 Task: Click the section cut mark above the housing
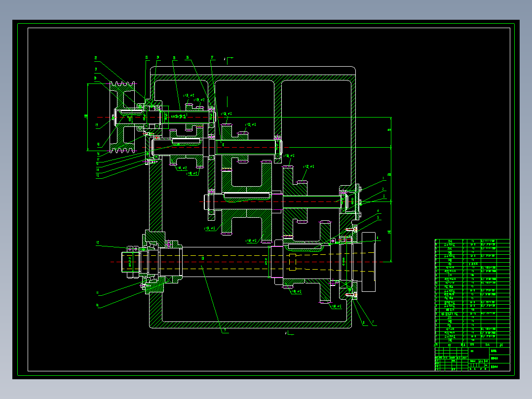tap(229, 60)
